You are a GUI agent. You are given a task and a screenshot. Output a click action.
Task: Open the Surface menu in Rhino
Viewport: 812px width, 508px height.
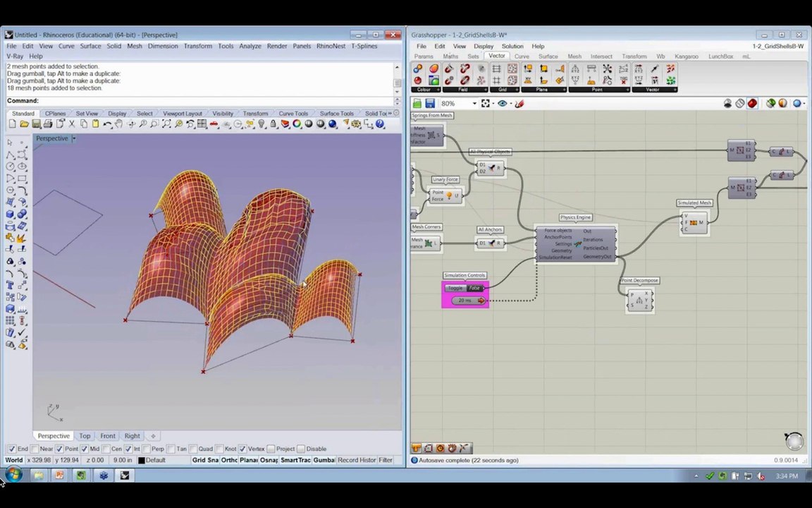pos(91,46)
